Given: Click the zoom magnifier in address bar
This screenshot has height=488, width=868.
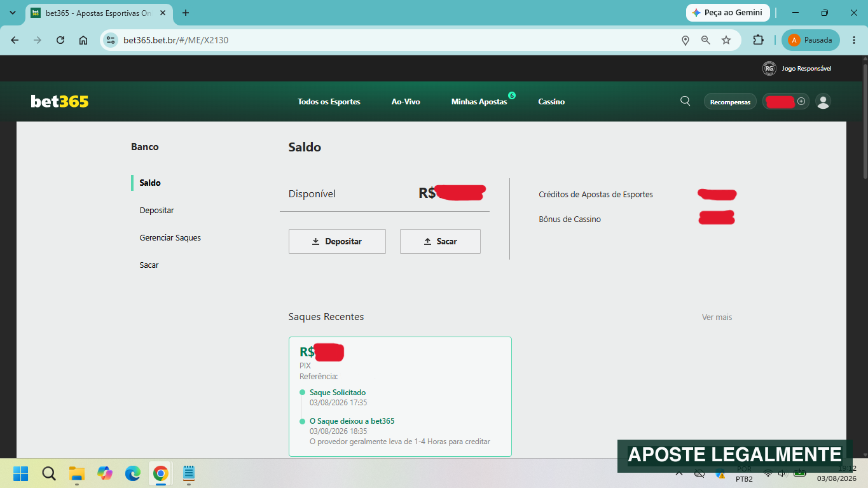Looking at the screenshot, I should pyautogui.click(x=706, y=40).
